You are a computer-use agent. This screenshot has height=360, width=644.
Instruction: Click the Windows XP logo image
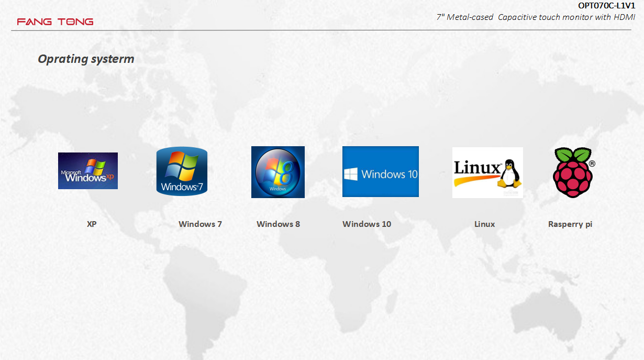(88, 171)
